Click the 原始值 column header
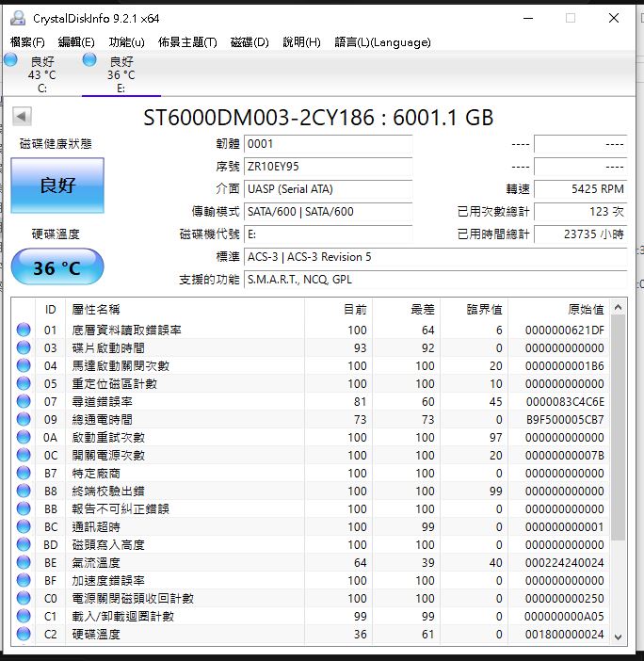This screenshot has width=644, height=661. (559, 310)
